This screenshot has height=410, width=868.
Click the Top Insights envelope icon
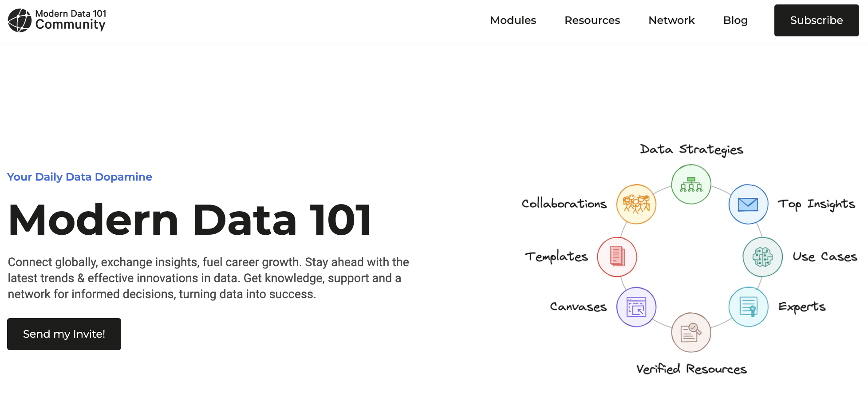pos(748,204)
